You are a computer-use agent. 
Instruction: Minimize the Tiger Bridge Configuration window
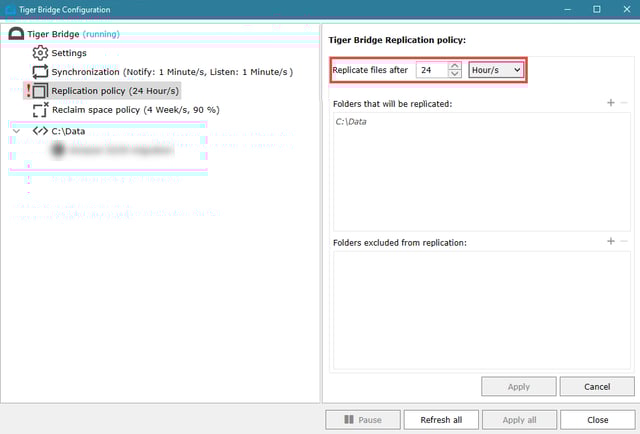point(567,9)
